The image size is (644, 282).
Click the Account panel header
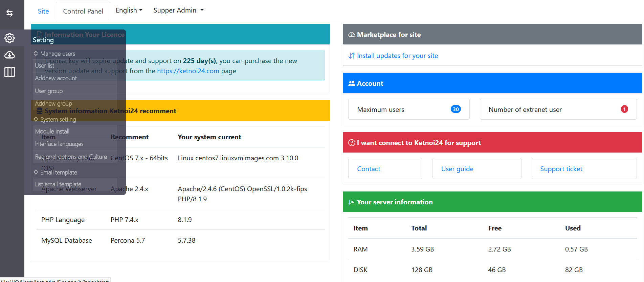pos(492,83)
